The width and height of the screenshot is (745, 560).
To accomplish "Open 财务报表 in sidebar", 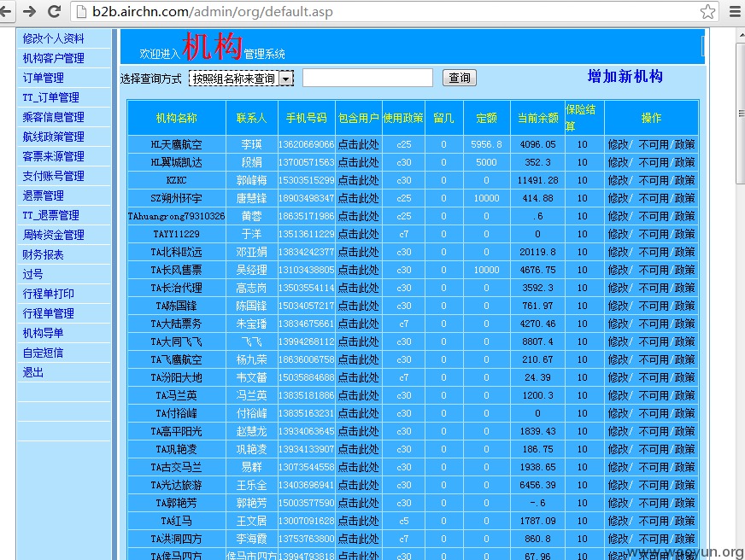I will coord(44,254).
